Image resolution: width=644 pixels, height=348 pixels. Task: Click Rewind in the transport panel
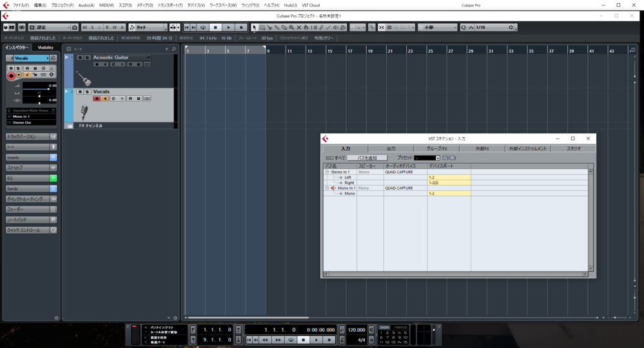[265, 340]
